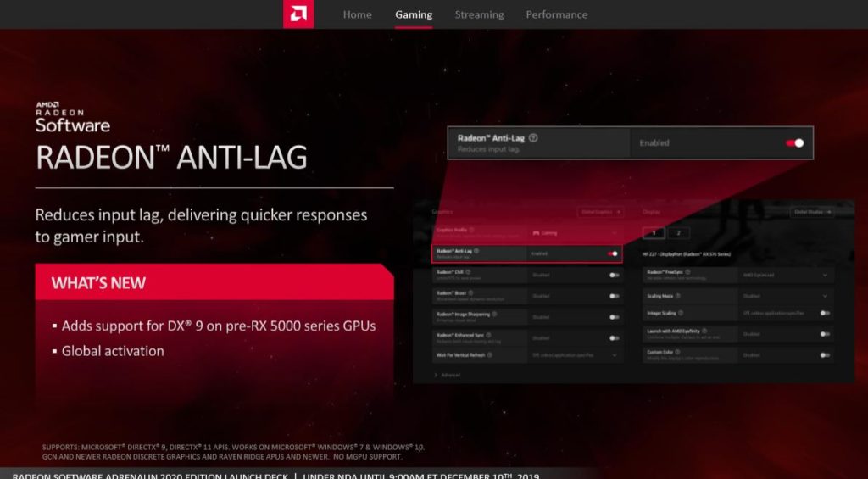Select display number 2
The image size is (868, 479).
(678, 233)
